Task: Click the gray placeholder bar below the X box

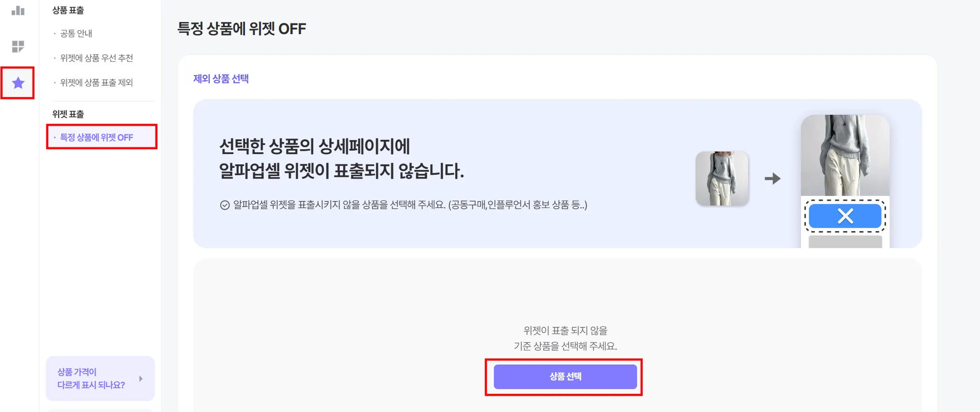Action: pos(845,241)
